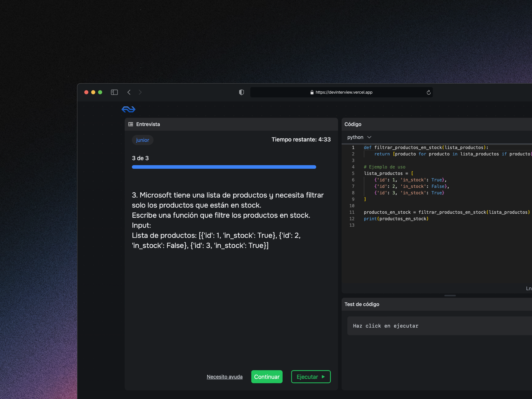Screen dimensions: 532x399
Task: Click the panel resize handle below code
Action: 450,296
